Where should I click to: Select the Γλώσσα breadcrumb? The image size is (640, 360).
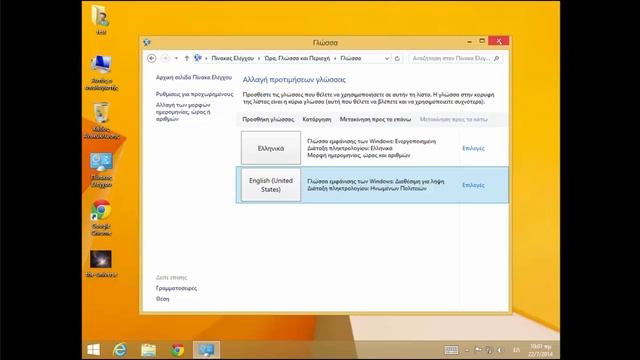click(x=351, y=58)
